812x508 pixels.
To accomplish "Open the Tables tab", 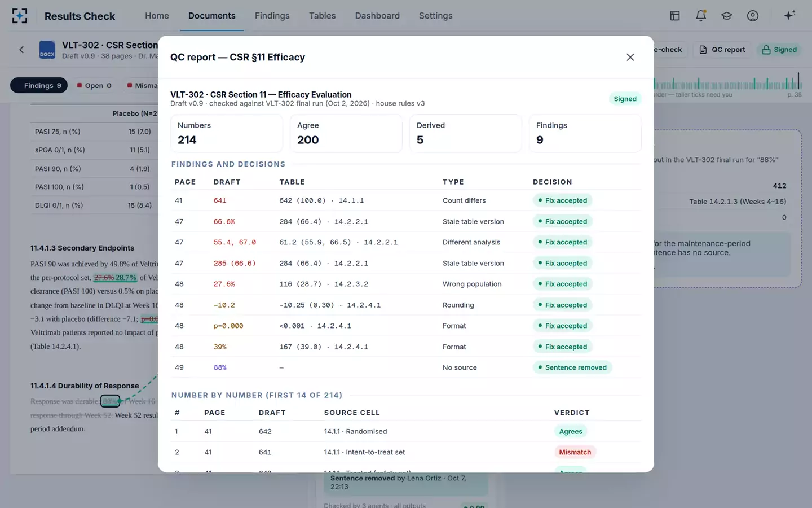I will 322,16.
